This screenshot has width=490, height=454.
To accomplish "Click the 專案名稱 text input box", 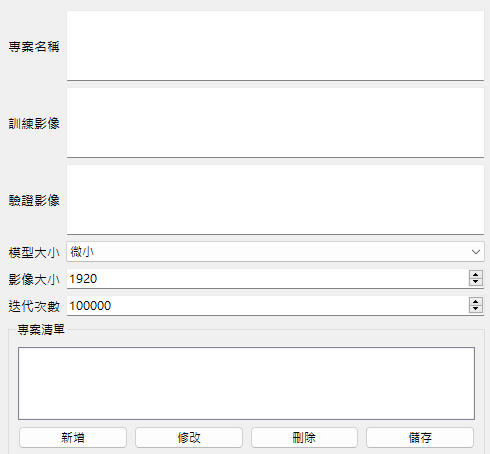I will [275, 46].
